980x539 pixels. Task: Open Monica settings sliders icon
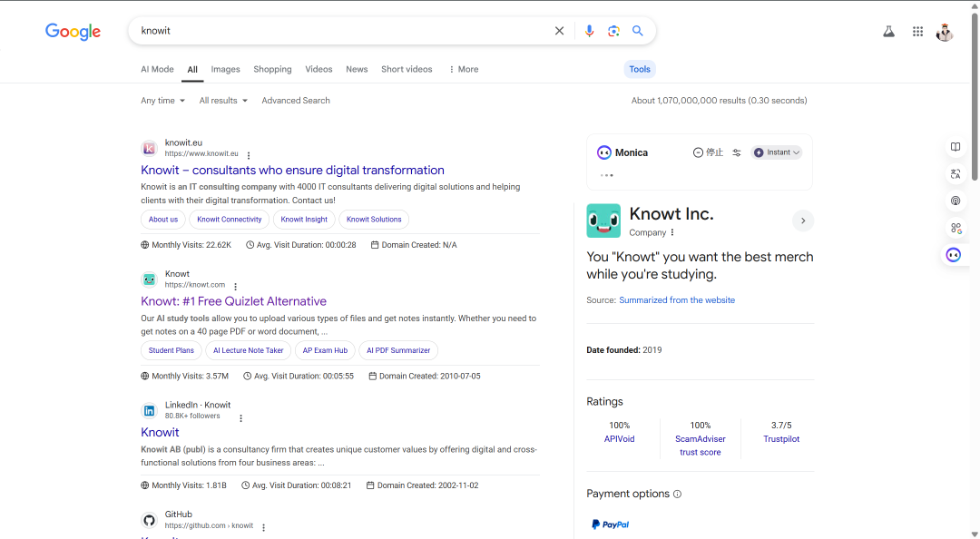coord(737,152)
